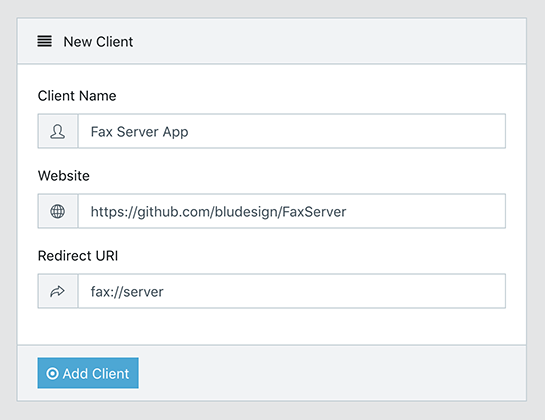The width and height of the screenshot is (545, 420).
Task: Click the Client Name label
Action: [77, 96]
